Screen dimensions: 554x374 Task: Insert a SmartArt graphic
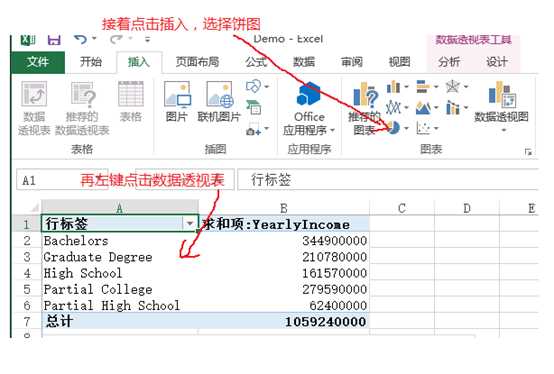tap(254, 107)
